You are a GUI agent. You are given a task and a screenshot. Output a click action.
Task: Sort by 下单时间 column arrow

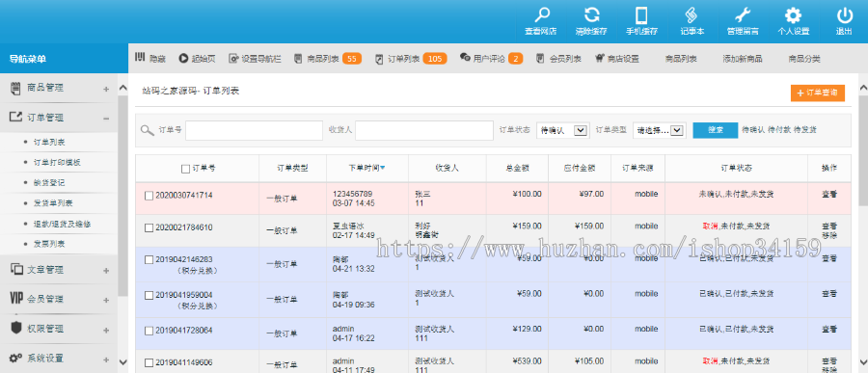tap(383, 169)
